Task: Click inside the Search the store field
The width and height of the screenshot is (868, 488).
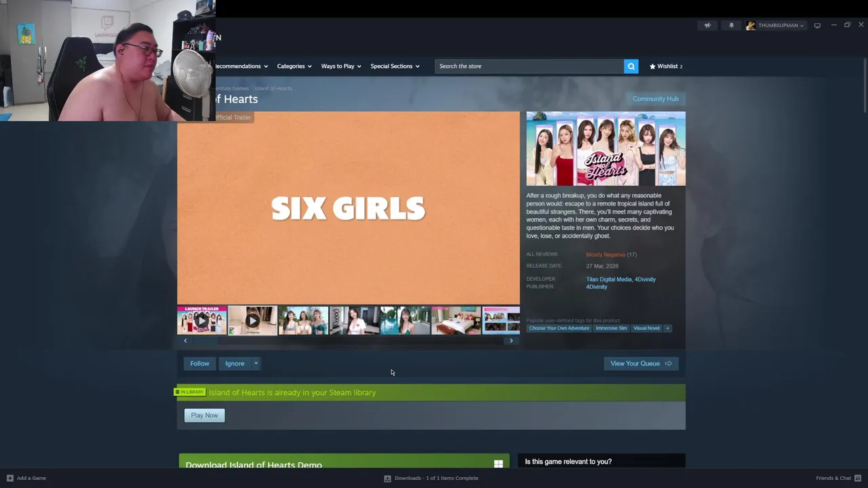Action: [529, 66]
